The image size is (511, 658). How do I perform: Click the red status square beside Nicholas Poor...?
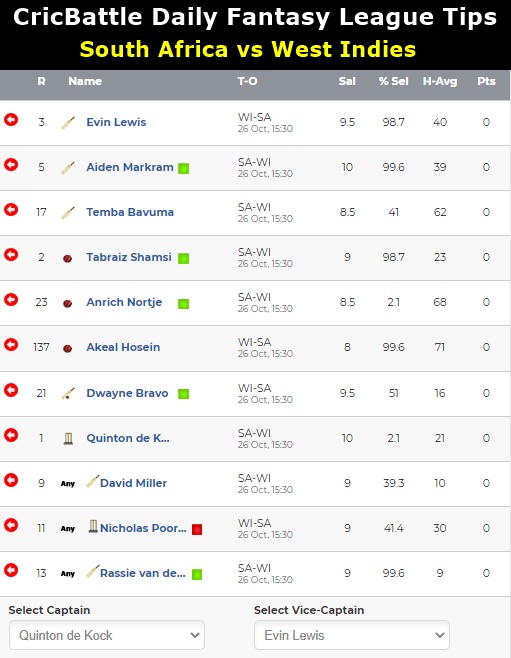click(x=197, y=529)
